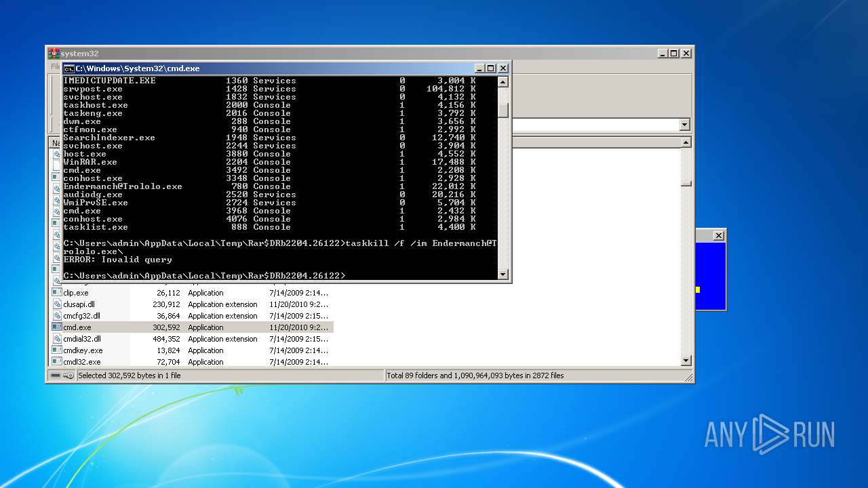Click the Application type cell of clip.exe
The width and height of the screenshot is (868, 488).
coord(205,293)
